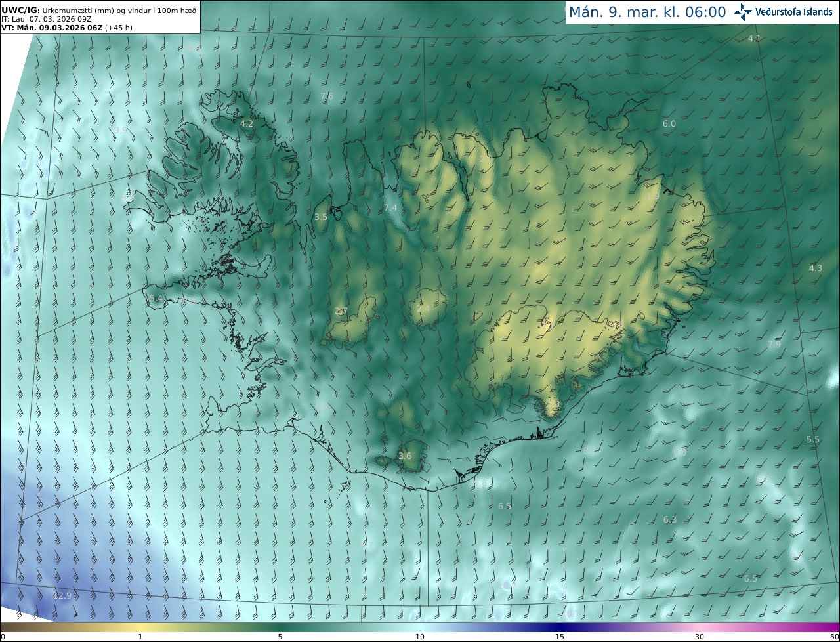Click the 4.1 value label

(x=755, y=38)
